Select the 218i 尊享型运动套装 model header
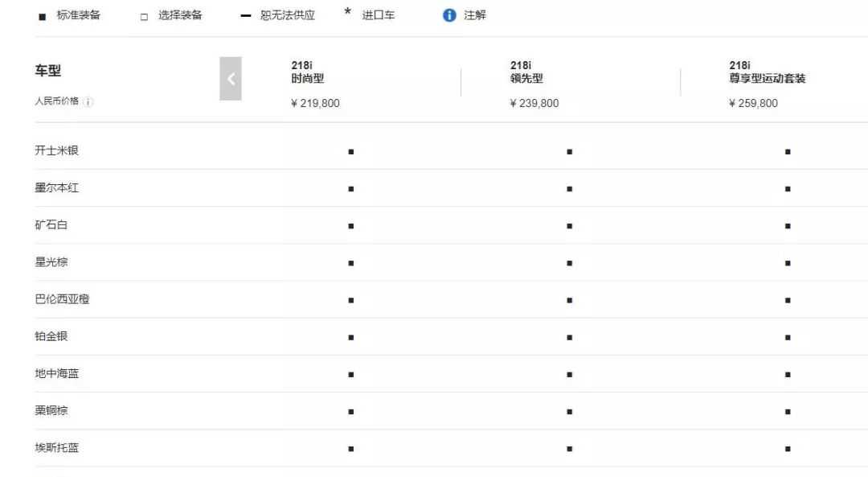Viewport: 868px width, 477px height. [768, 72]
